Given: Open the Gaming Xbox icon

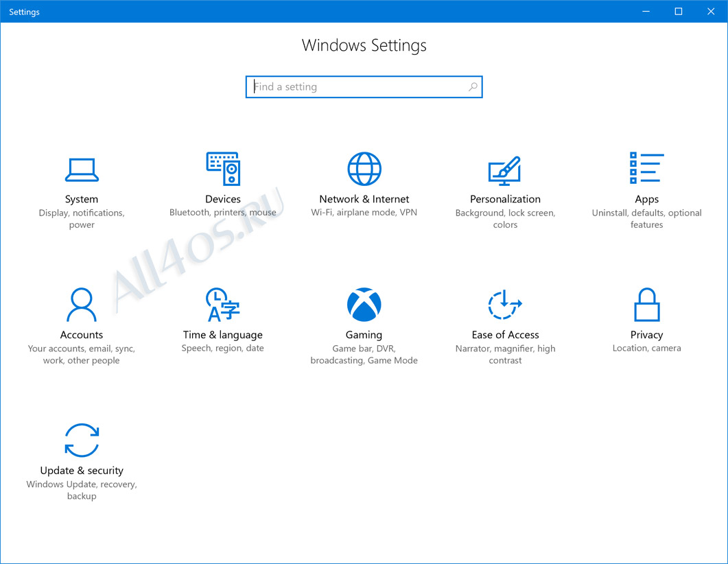Looking at the screenshot, I should (x=364, y=305).
